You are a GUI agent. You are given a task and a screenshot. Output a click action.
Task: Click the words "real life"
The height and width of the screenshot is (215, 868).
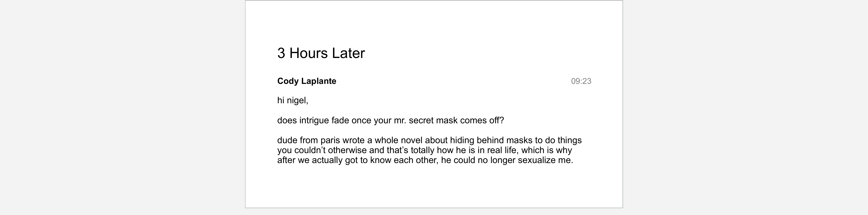(501, 150)
